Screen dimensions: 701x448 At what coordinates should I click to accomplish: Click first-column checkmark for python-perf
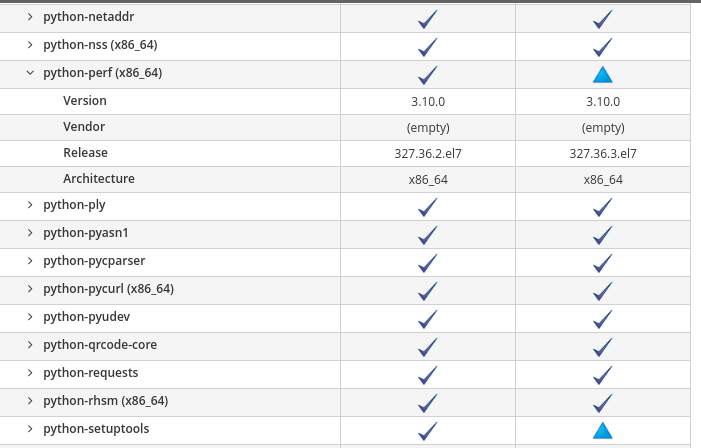(427, 75)
